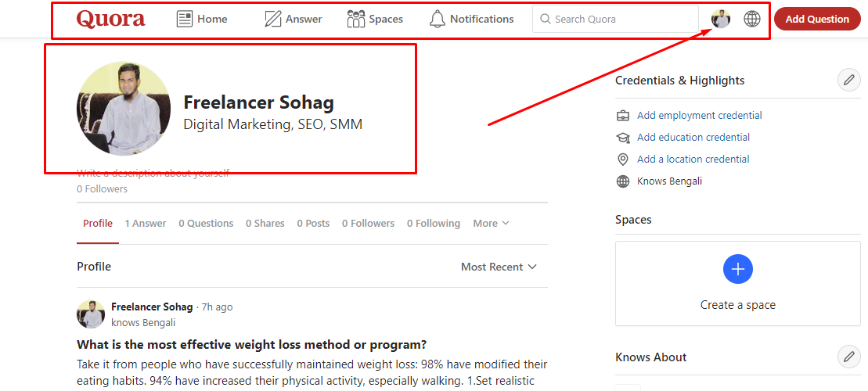Viewport: 868px width, 391px height.
Task: Open the language globe icon in header
Action: click(752, 19)
